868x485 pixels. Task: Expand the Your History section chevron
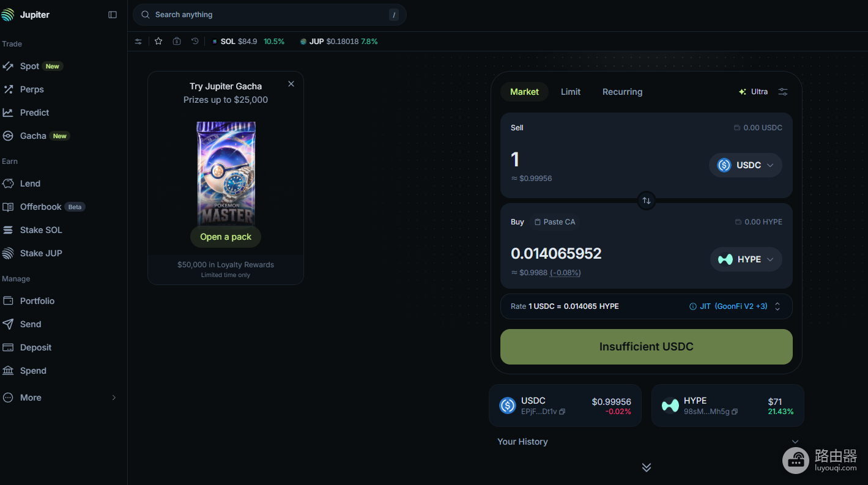tap(795, 442)
